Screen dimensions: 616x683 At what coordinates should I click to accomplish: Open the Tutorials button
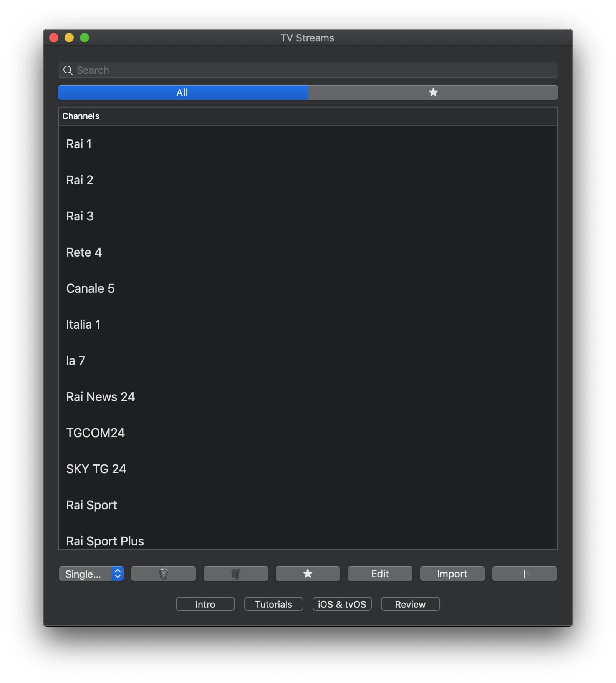pos(273,604)
